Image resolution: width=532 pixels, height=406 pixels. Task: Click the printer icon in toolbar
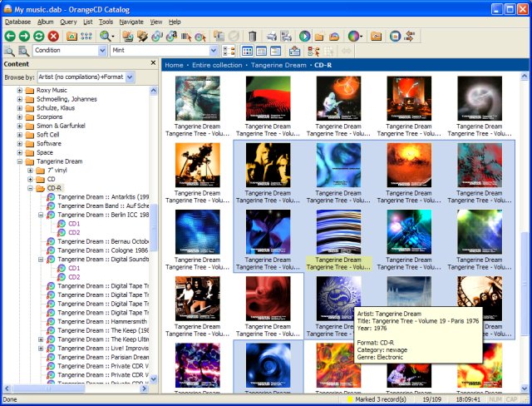(x=271, y=37)
